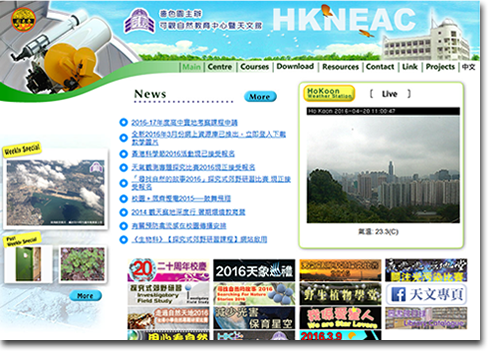This screenshot has width=504, height=360.
Task: Open the Investigatory Field Study banner
Action: click(x=168, y=294)
